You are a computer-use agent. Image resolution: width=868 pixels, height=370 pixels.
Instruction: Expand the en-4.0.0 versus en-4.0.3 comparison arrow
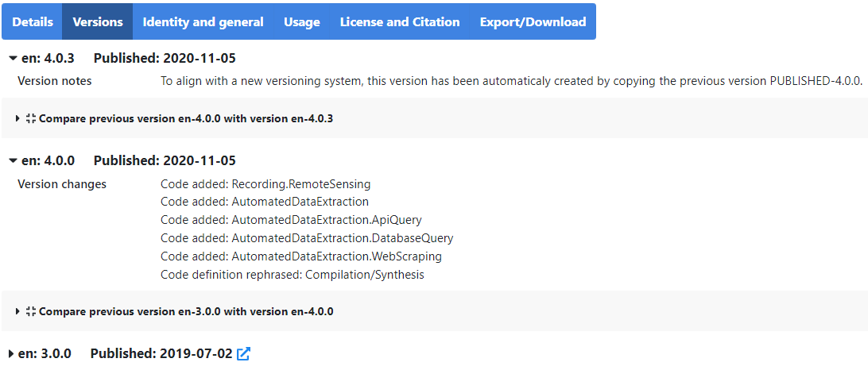pyautogui.click(x=17, y=118)
